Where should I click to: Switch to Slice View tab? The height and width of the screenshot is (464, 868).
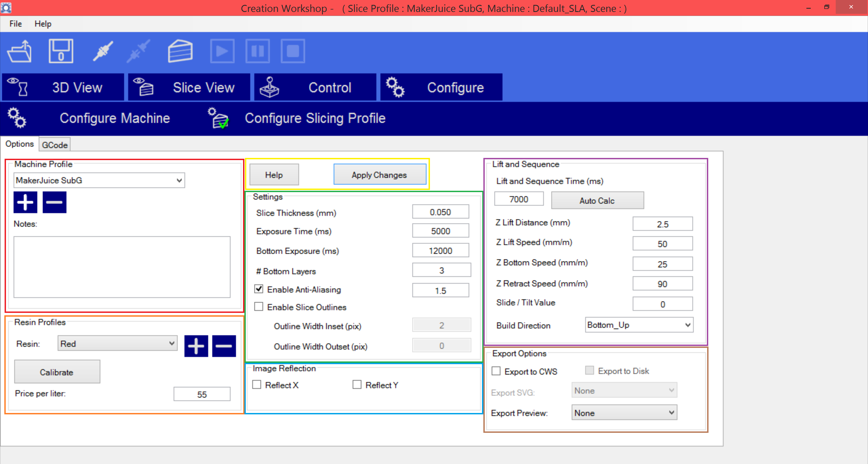(x=189, y=87)
